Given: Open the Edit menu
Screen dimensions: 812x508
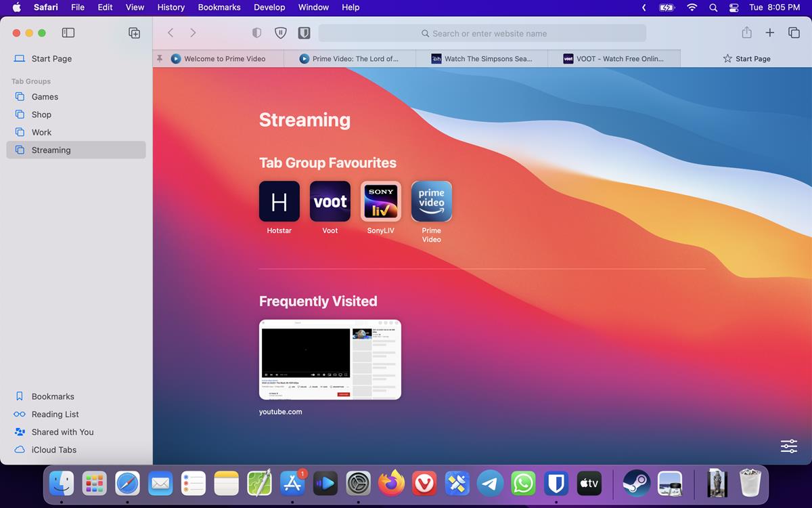Looking at the screenshot, I should 105,7.
